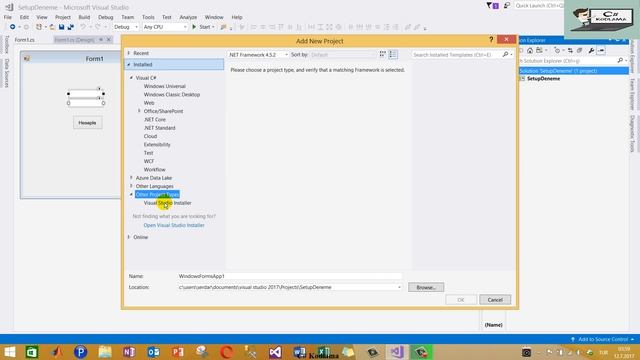Screen dimensions: 640x360
Task: Click the green Start debugging play icon
Action: click(194, 27)
